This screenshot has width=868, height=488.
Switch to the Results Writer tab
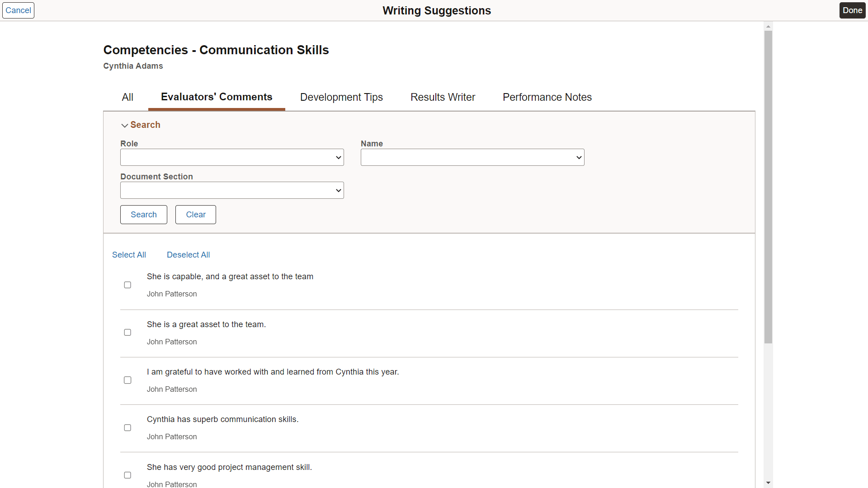pyautogui.click(x=443, y=97)
